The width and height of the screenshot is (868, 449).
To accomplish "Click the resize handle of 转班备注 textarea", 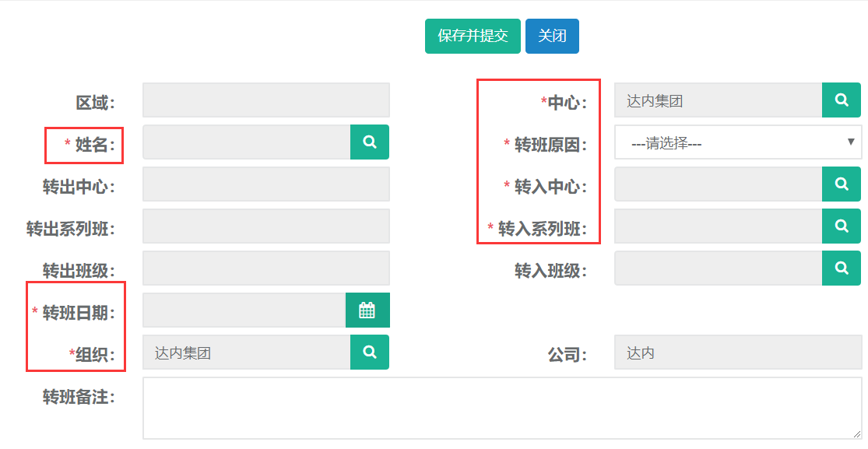I will tap(856, 434).
